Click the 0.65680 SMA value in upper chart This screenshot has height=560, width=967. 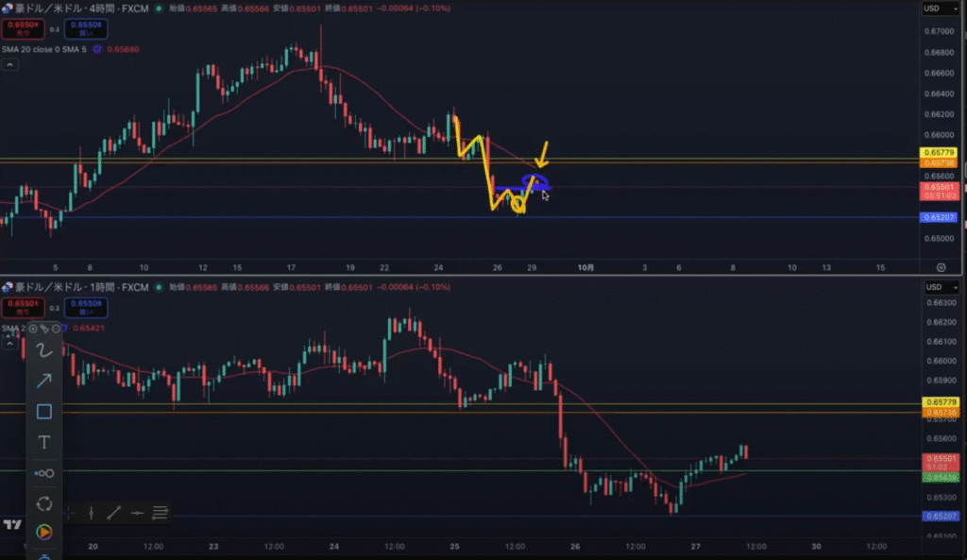[x=124, y=49]
